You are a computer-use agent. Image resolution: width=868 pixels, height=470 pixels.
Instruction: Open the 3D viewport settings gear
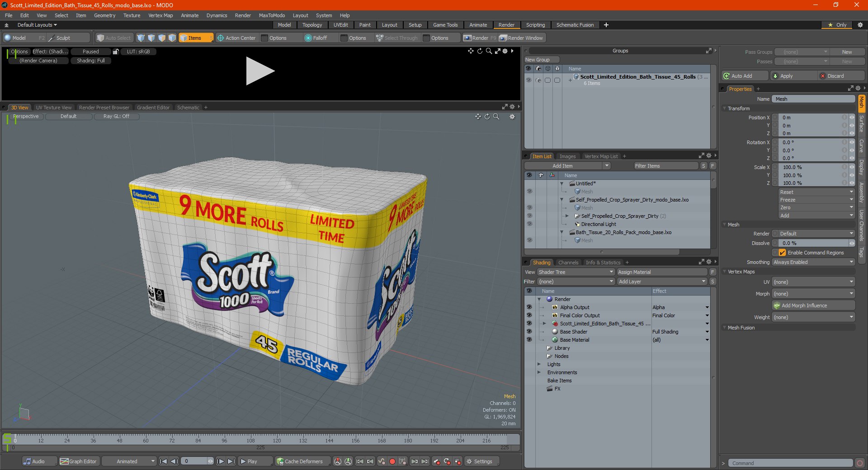512,117
